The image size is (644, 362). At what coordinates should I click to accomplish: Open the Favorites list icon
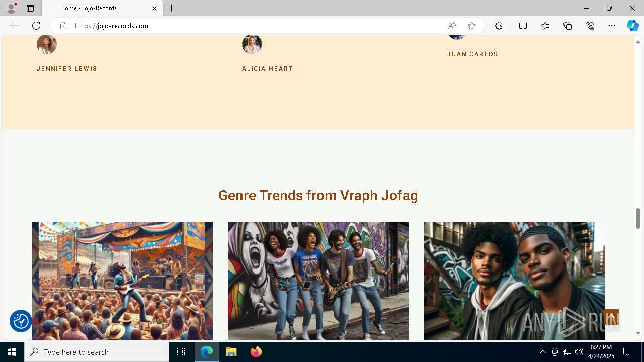545,26
